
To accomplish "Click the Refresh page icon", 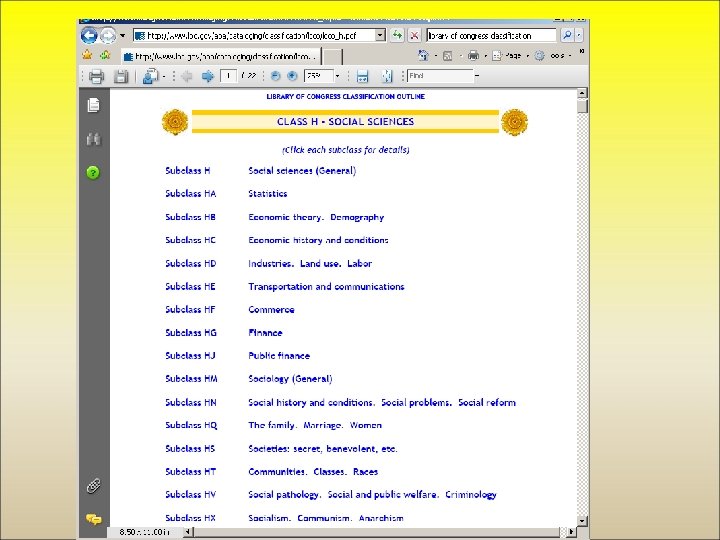I will pos(397,35).
